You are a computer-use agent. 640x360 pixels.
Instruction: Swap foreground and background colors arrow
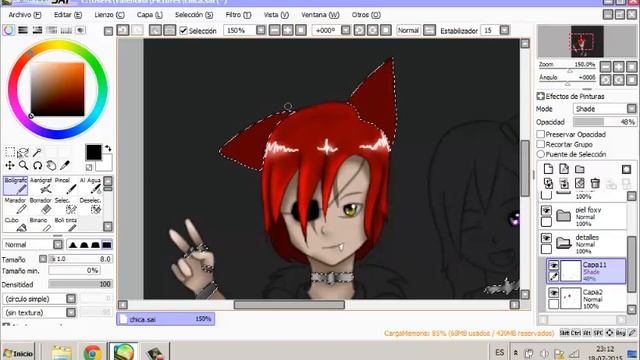tap(108, 148)
